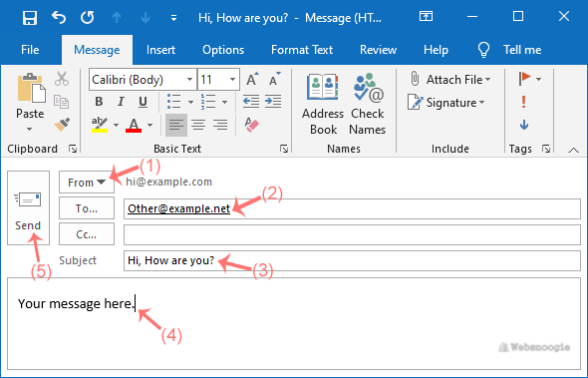Image resolution: width=588 pixels, height=378 pixels.
Task: Click the Cut scissors icon
Action: (x=62, y=79)
